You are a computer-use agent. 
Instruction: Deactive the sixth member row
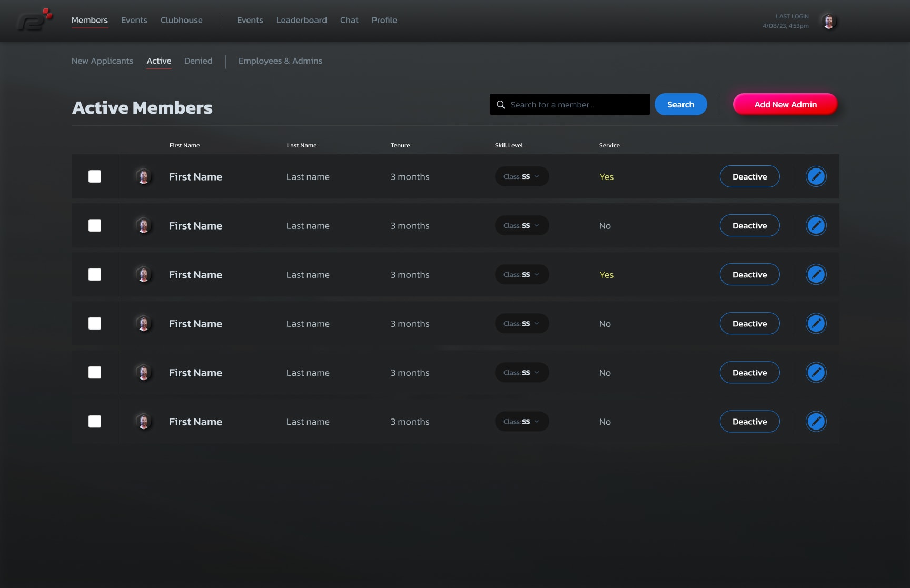(x=750, y=421)
